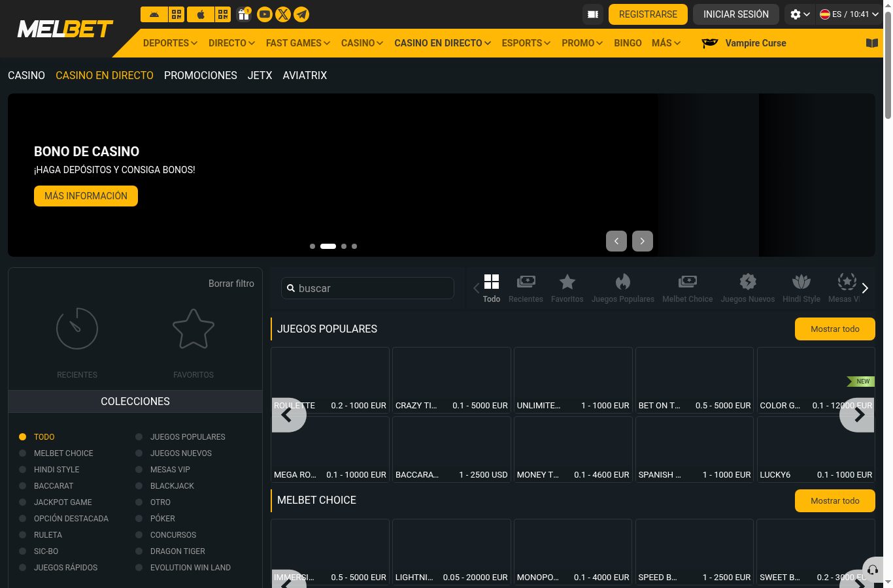
Task: Select the Melbet Choice category filter
Action: [688, 288]
